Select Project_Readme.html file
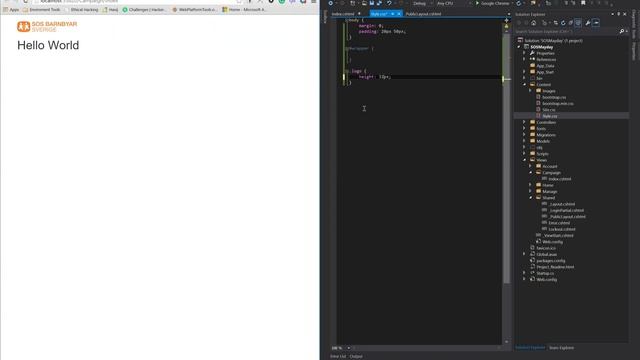 tap(555, 267)
